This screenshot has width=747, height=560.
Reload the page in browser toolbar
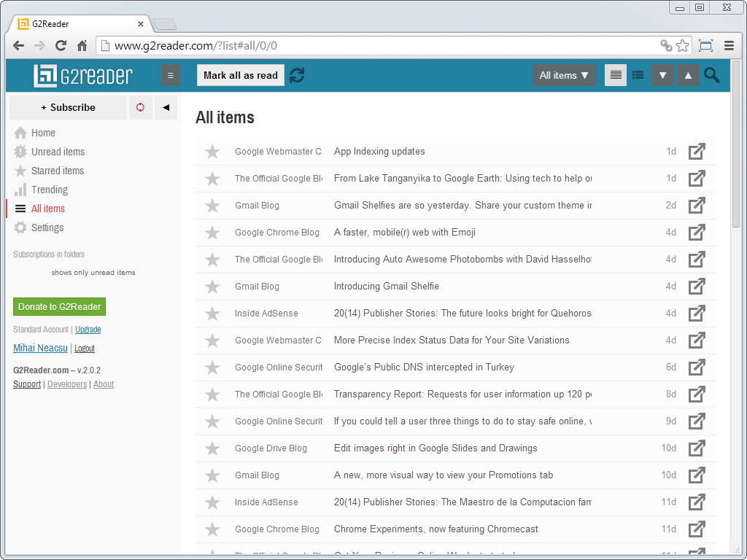[61, 46]
